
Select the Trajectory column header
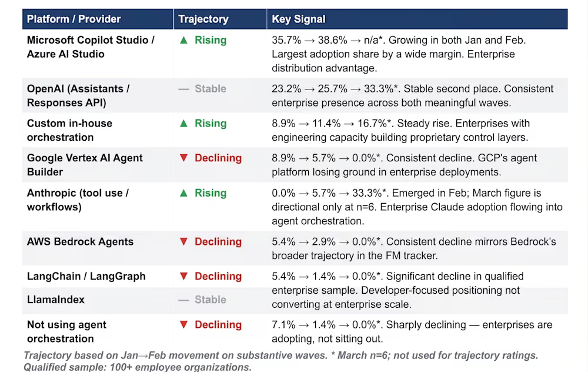[203, 19]
